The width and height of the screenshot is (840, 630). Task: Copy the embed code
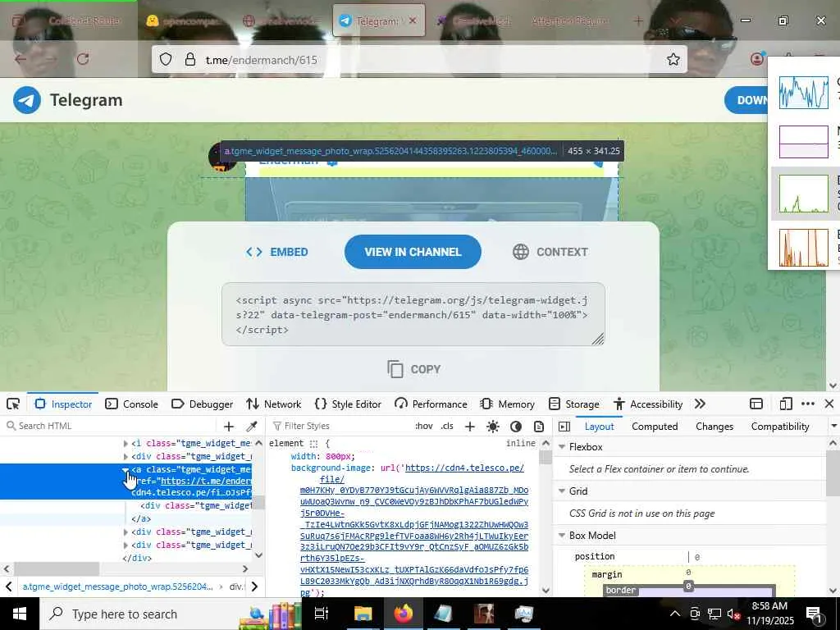click(413, 369)
